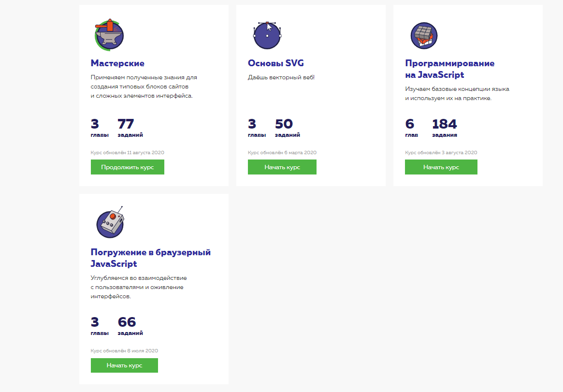Open Погружение в браузерный JavaScript title
Viewport: 563px width, 392px height.
(x=150, y=258)
